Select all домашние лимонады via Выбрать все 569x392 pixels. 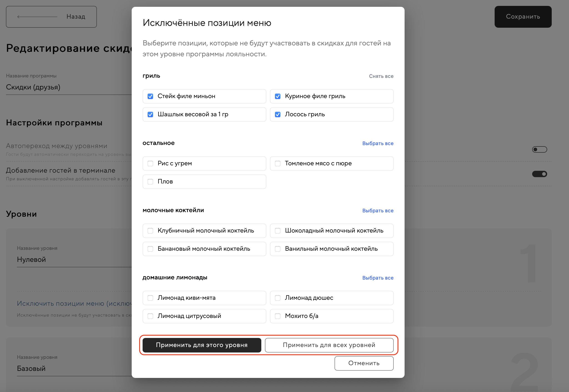click(x=378, y=278)
